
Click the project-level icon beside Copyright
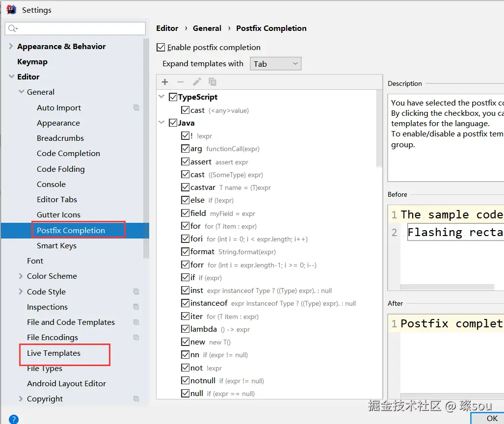point(136,399)
